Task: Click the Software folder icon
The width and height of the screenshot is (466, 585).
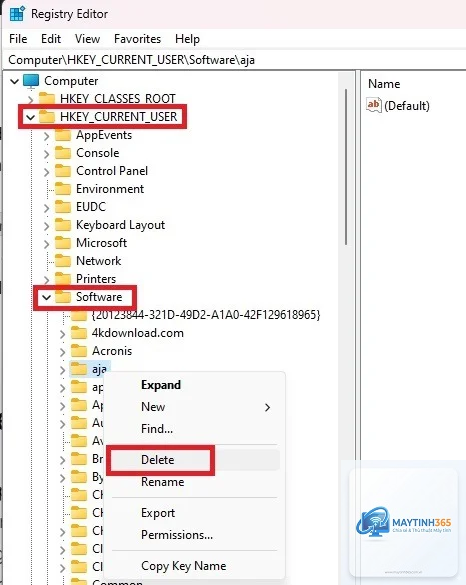Action: (63, 297)
